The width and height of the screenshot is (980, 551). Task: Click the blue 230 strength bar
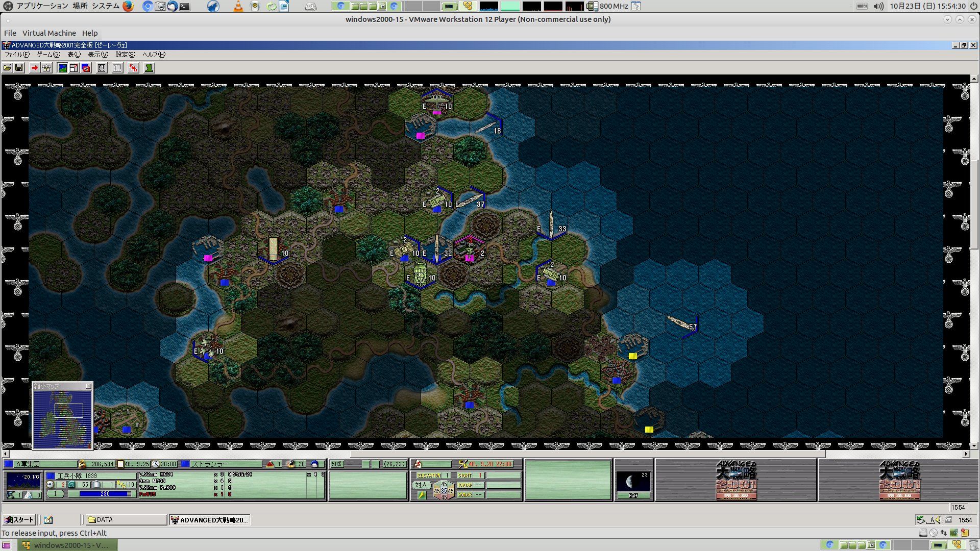pyautogui.click(x=105, y=494)
